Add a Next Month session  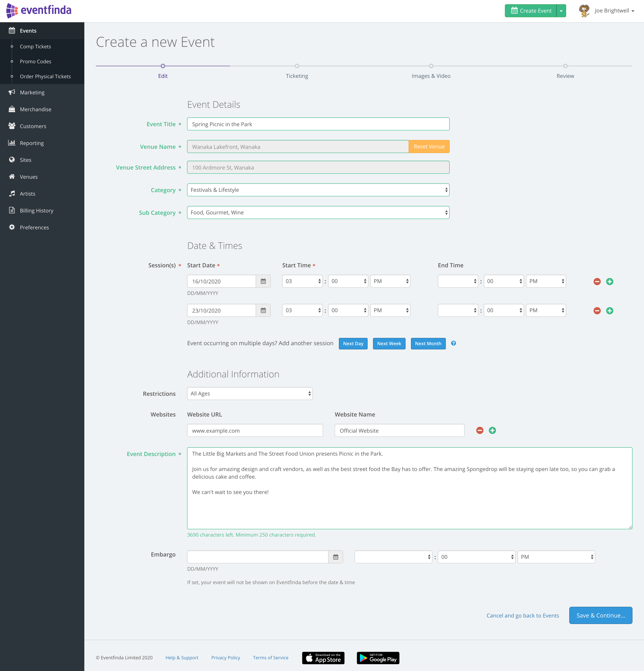[428, 344]
